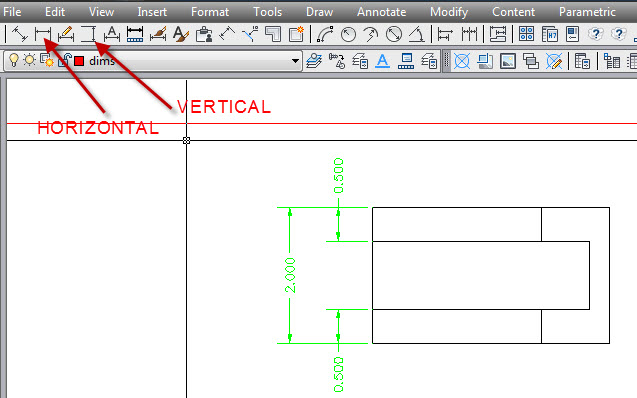Viewport: 637px width, 398px height.
Task: Click the blue crossed-circle clip icon
Action: pos(462,61)
